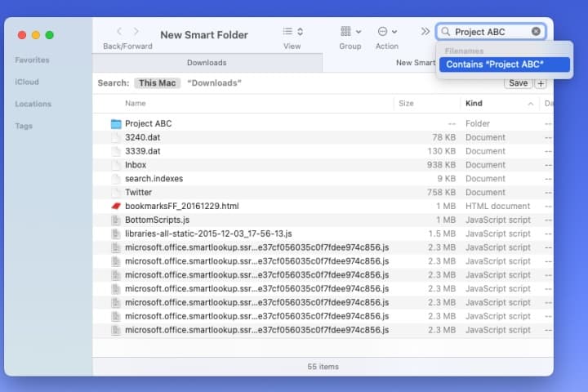Open the View style switcher
Screen dimensions: 588x392
(292, 32)
